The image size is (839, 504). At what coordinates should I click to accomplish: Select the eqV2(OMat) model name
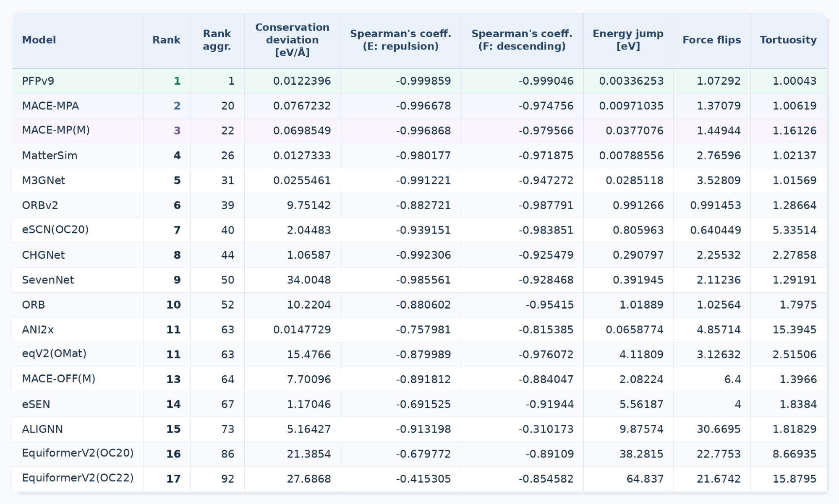tap(54, 354)
